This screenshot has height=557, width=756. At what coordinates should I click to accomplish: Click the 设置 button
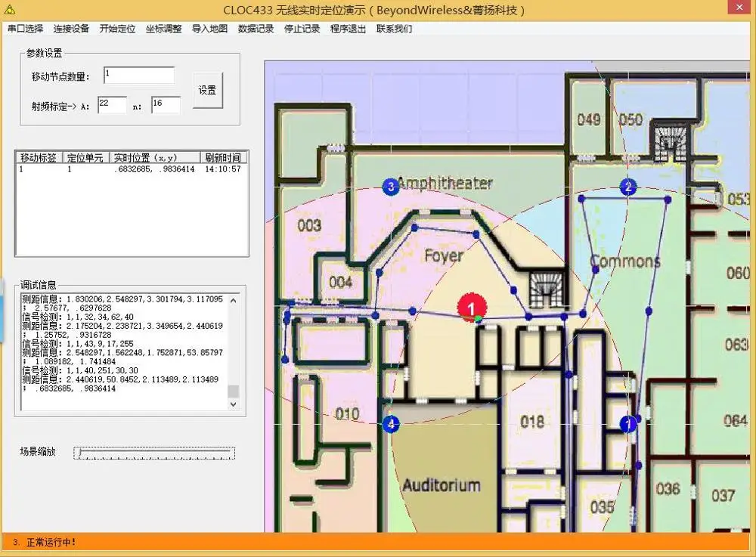[207, 90]
